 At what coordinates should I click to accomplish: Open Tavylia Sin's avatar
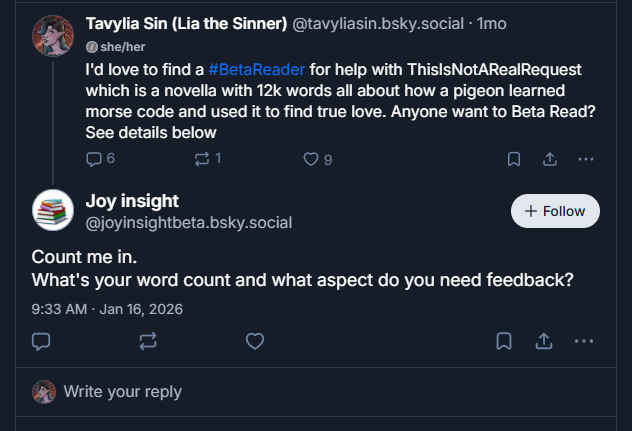pyautogui.click(x=53, y=36)
